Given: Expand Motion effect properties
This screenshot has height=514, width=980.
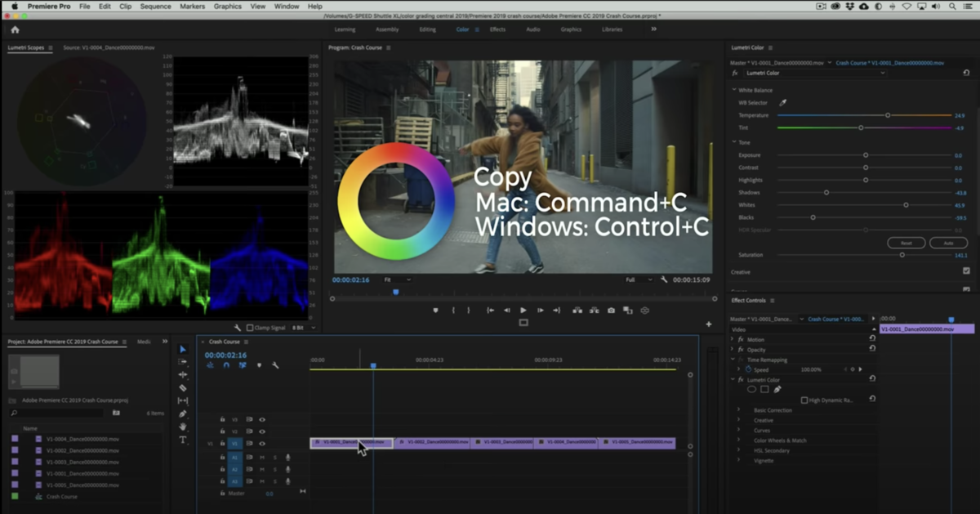Looking at the screenshot, I should click(733, 339).
